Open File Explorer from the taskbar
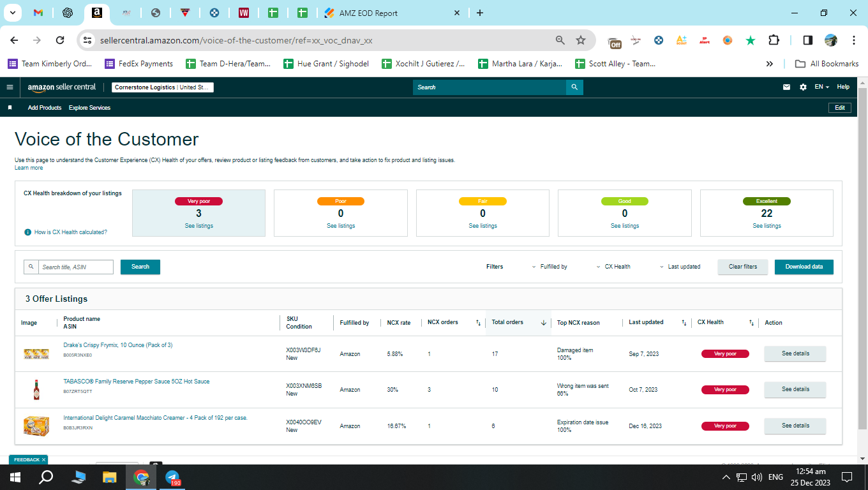Screen dimensions: 868x490 (x=110, y=477)
